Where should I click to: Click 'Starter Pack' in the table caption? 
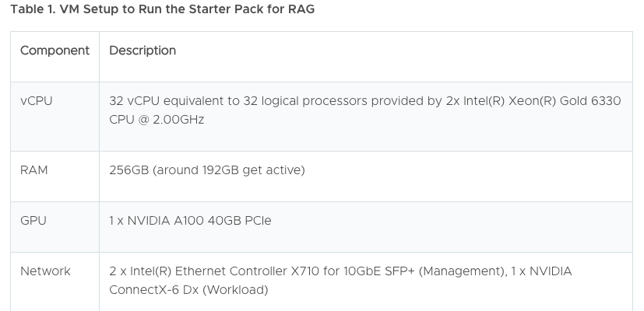227,9
